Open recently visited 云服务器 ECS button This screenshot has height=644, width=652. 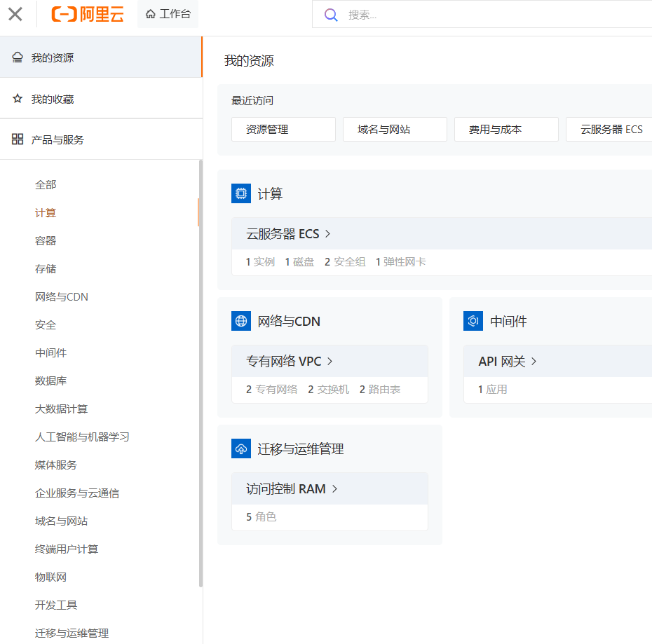click(x=609, y=130)
